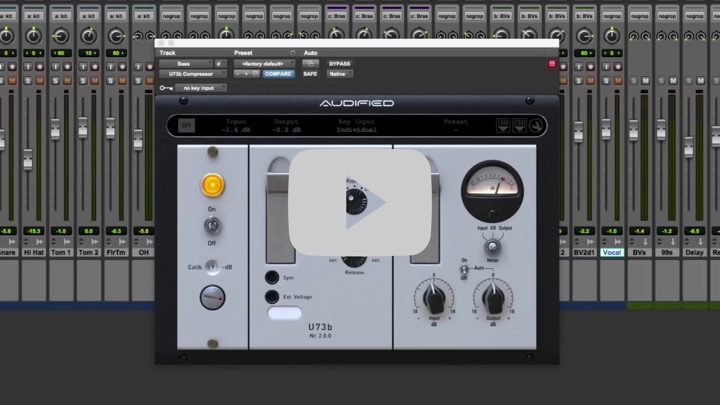Image resolution: width=720 pixels, height=405 pixels.
Task: Click the VU meter display
Action: pos(492,191)
